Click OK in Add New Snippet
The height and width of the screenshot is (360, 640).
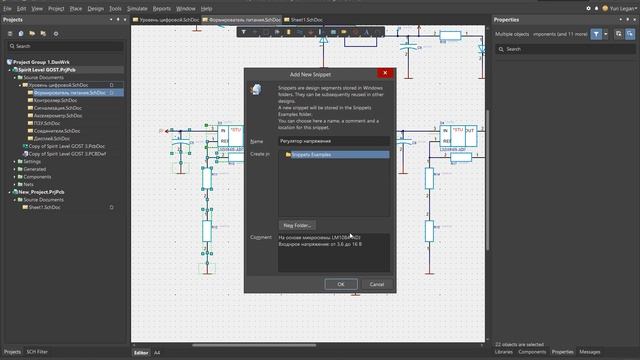pyautogui.click(x=341, y=284)
